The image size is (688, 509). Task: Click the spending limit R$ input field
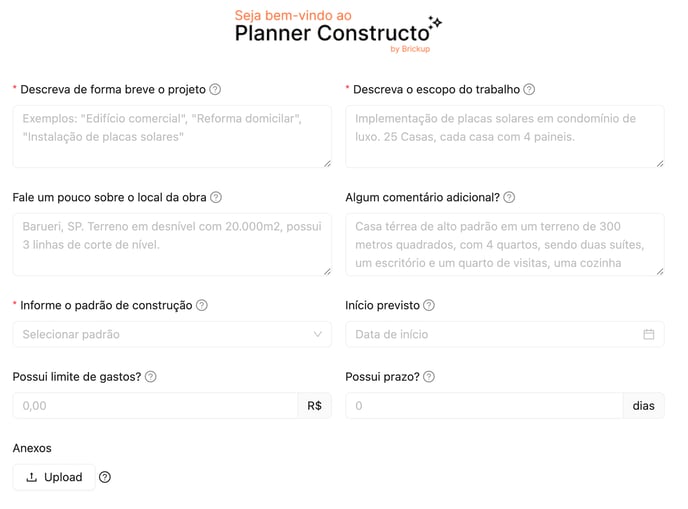click(155, 406)
